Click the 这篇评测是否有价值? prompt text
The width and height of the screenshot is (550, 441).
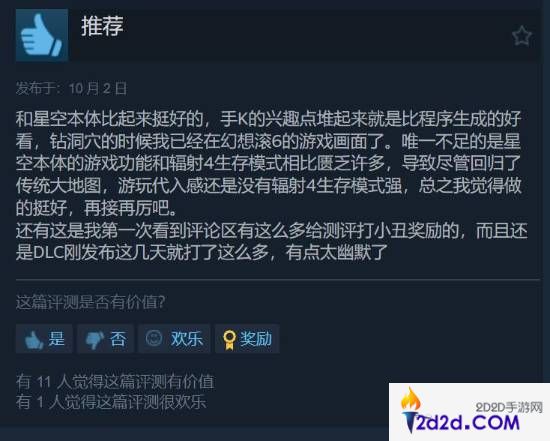point(90,302)
